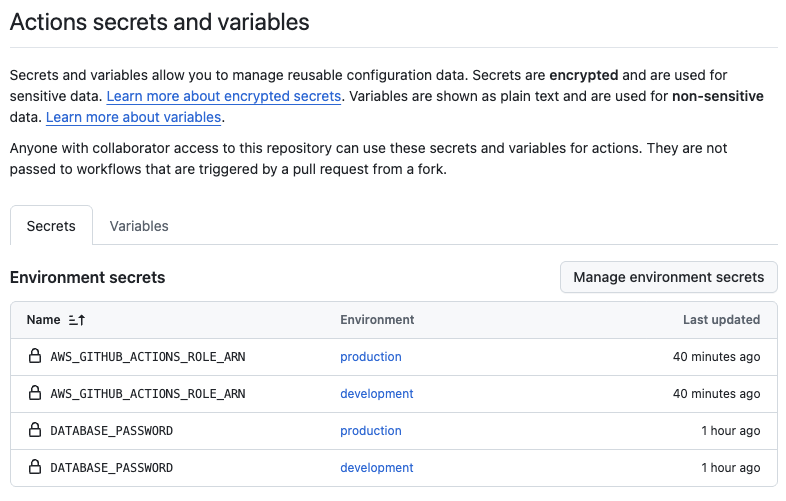Select DATABASE_PASSWORD name in development row
786x501 pixels.
pyautogui.click(x=111, y=468)
